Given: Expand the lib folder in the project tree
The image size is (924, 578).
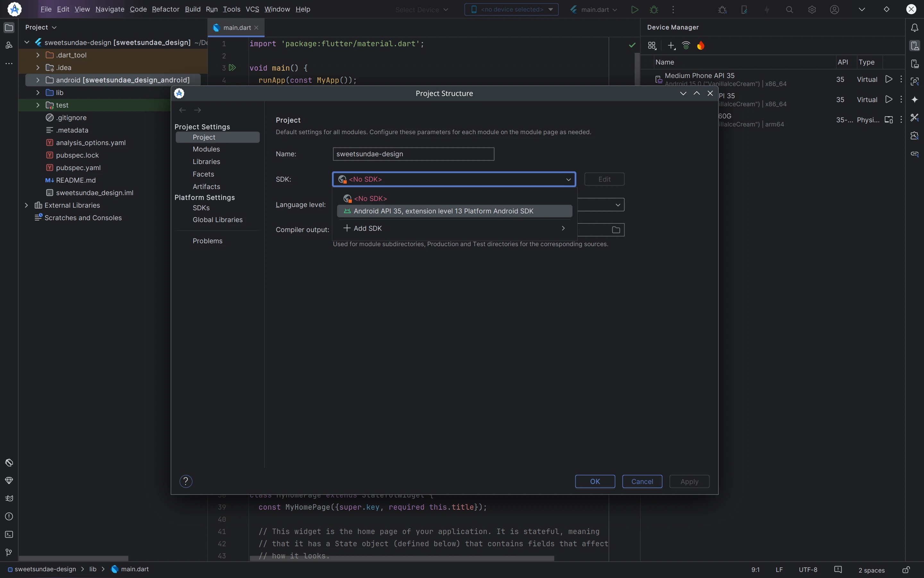Looking at the screenshot, I should pyautogui.click(x=38, y=92).
